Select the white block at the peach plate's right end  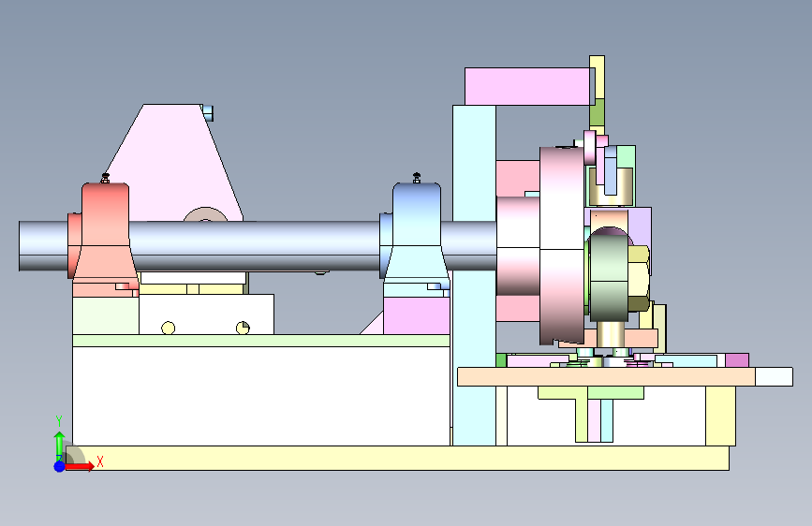(x=774, y=376)
